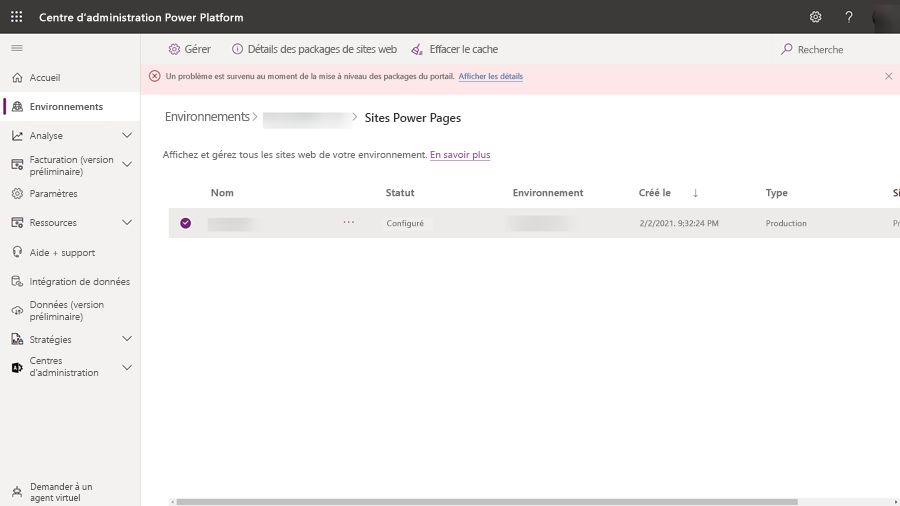The image size is (900, 506).
Task: Click the Ressources sidebar icon
Action: (x=17, y=223)
